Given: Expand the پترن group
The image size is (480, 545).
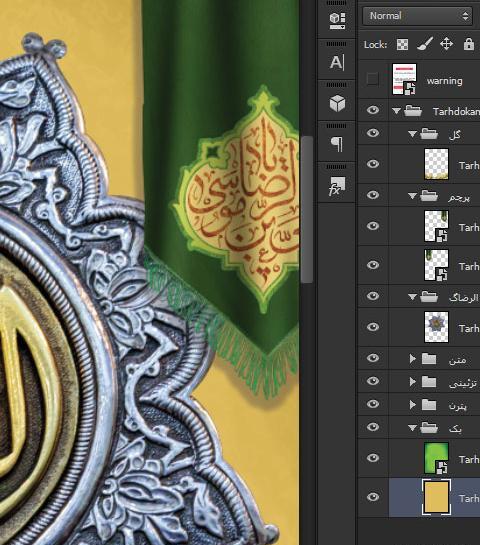Looking at the screenshot, I should [413, 404].
